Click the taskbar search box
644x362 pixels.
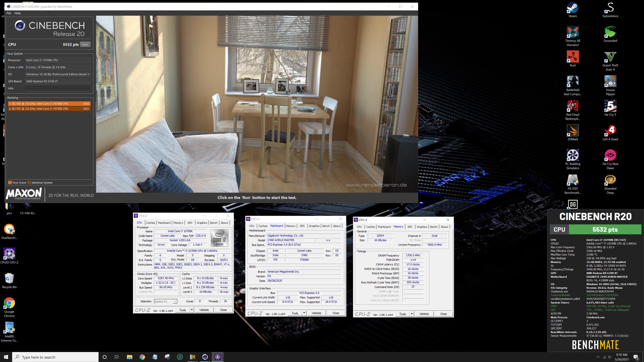pyautogui.click(x=55, y=357)
